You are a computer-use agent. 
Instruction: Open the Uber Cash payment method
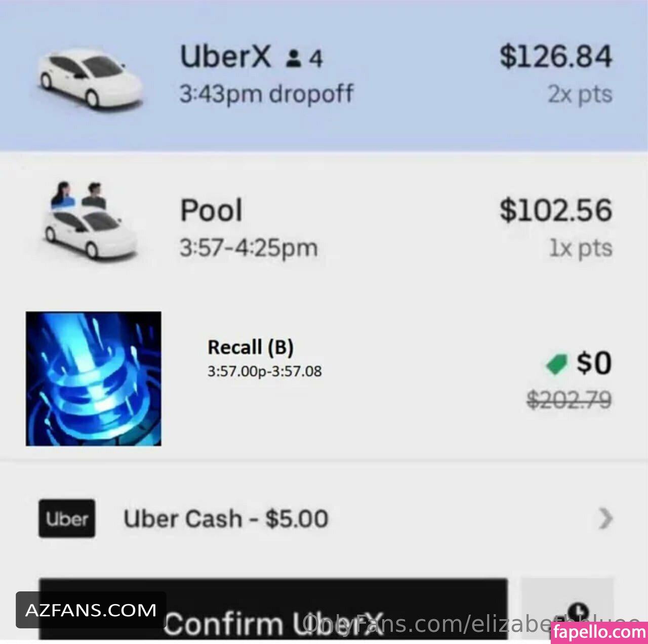coord(324,519)
